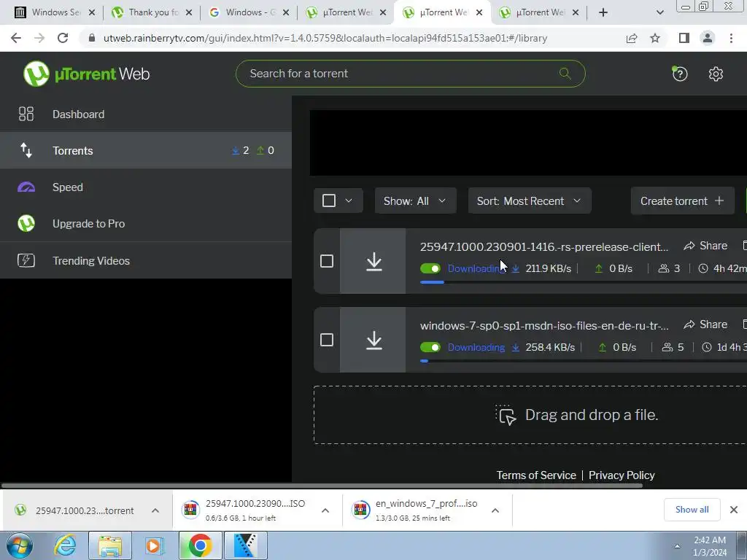Expand options for 25947.1000 ISO download item
747x560 pixels.
[x=325, y=510]
